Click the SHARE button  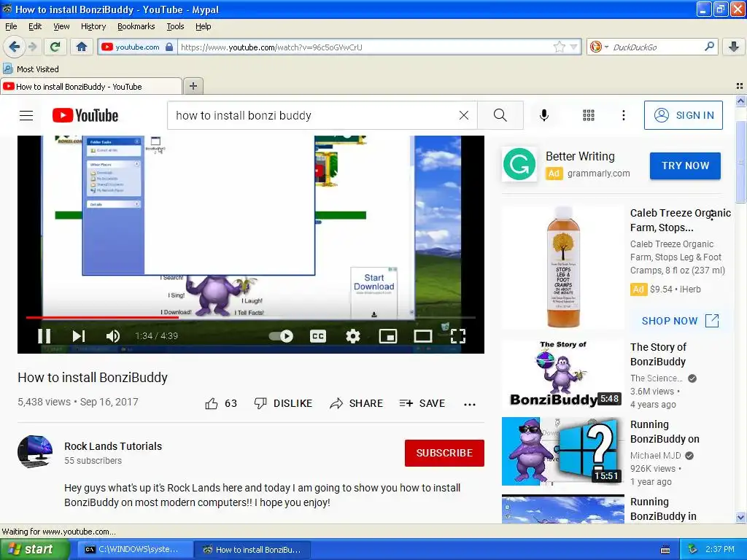pos(356,403)
